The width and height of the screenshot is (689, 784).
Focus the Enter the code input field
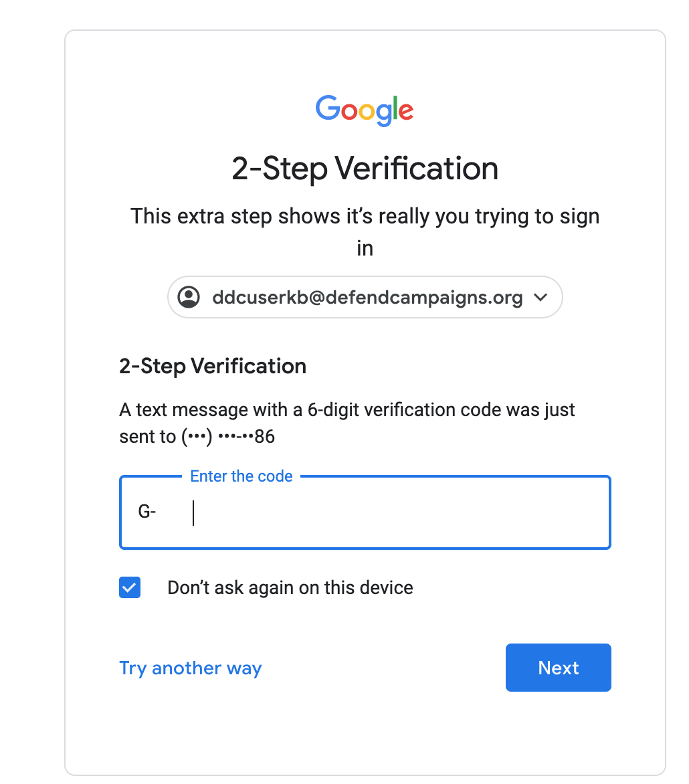(x=365, y=512)
